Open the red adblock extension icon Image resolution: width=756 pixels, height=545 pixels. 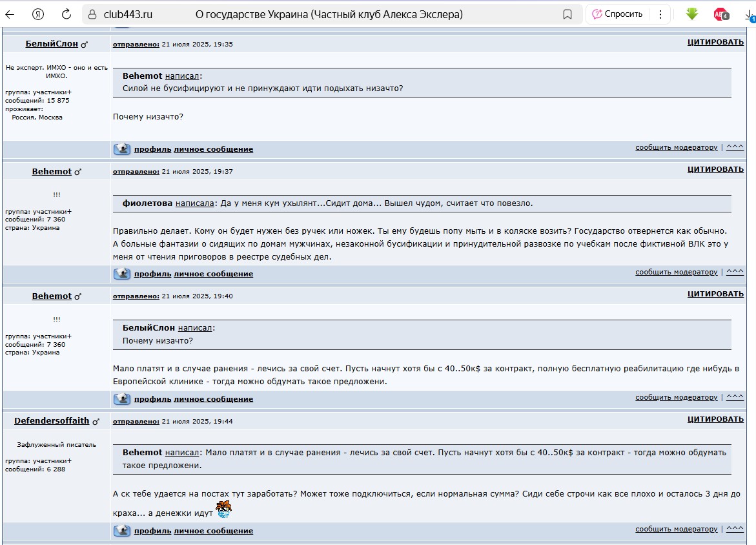click(x=721, y=14)
